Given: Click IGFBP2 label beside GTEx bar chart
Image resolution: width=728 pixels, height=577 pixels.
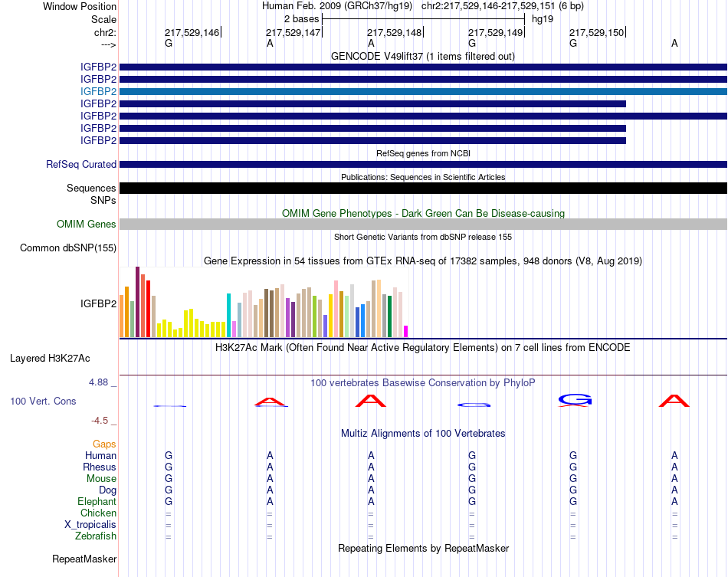Looking at the screenshot, I should pyautogui.click(x=98, y=303).
